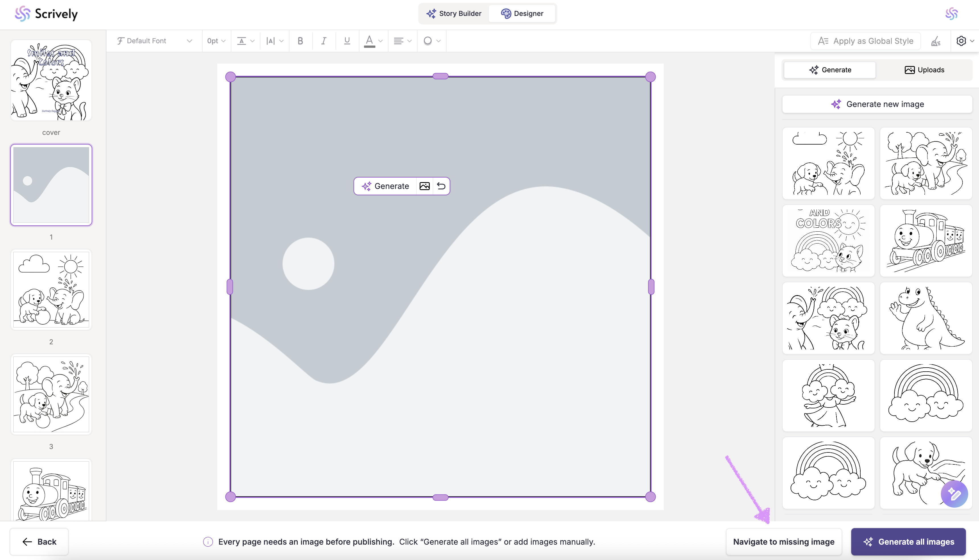Open the Default Font dropdown
This screenshot has width=979, height=560.
155,41
